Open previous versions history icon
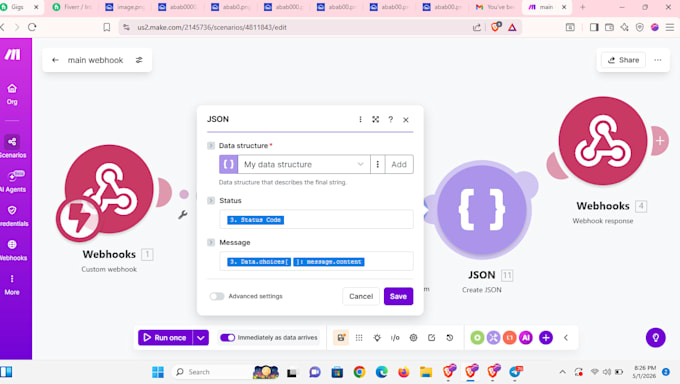 coord(450,338)
